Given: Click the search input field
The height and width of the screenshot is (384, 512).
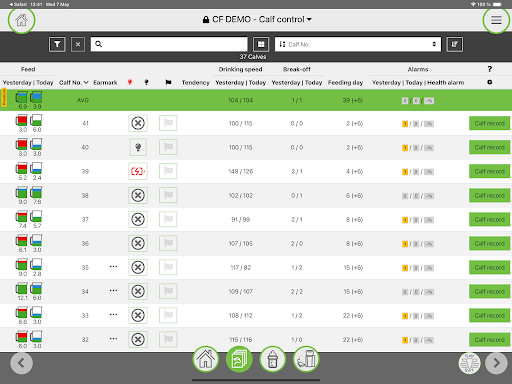Looking at the screenshot, I should pos(169,44).
